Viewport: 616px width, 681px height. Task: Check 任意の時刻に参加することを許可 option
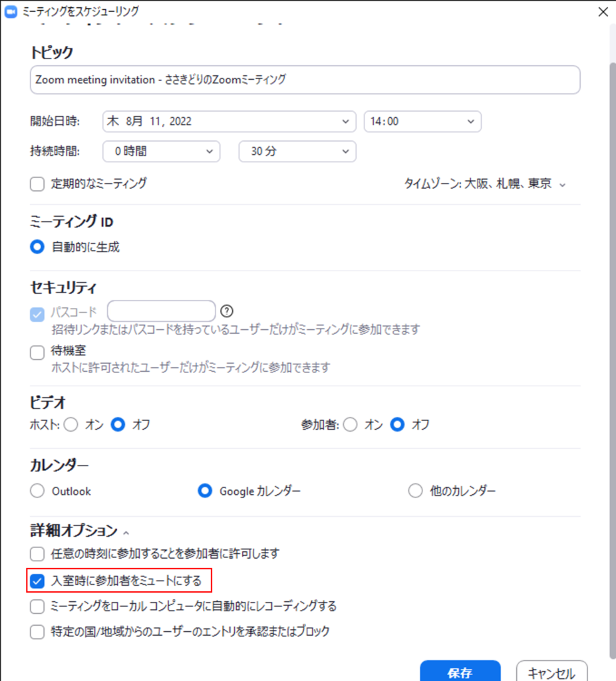coord(37,553)
